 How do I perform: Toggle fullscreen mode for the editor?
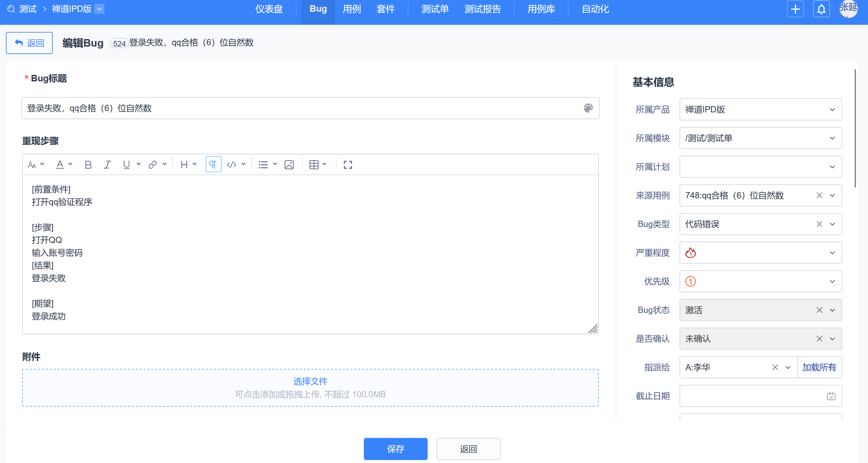click(348, 164)
